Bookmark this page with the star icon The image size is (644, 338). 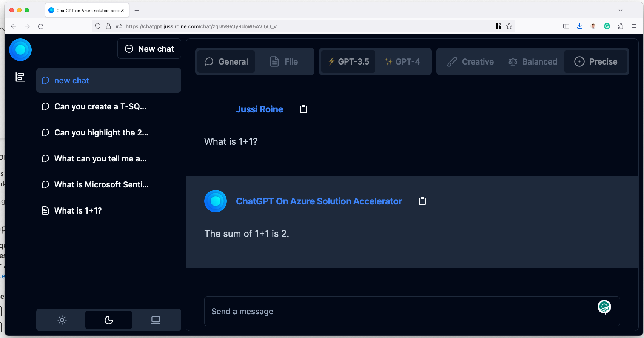click(x=509, y=26)
